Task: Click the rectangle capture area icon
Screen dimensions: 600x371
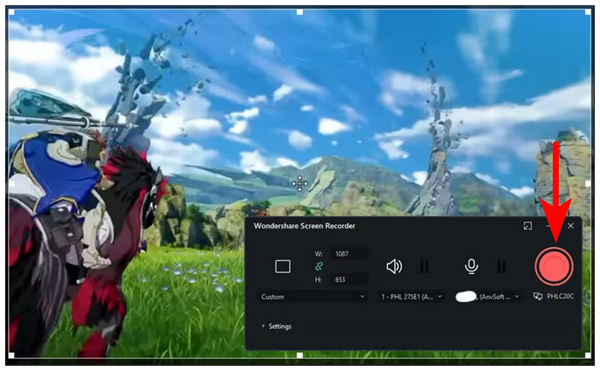Action: coord(283,266)
